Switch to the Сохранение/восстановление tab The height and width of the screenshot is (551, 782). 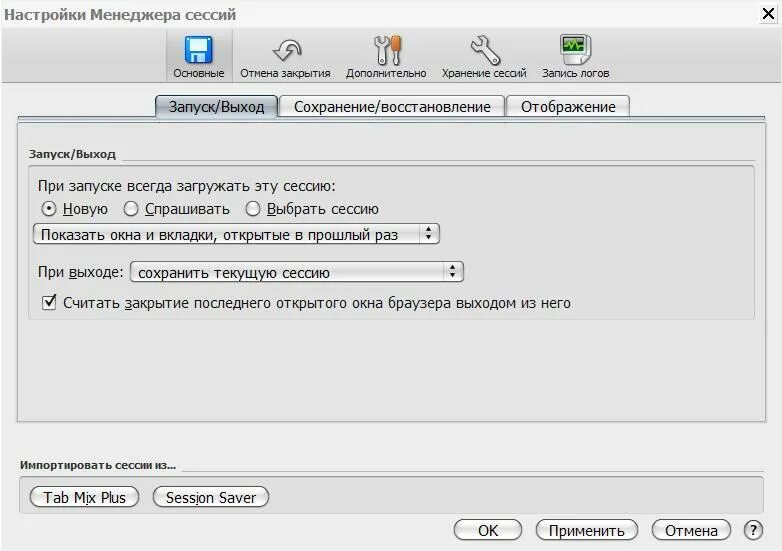[x=392, y=107]
